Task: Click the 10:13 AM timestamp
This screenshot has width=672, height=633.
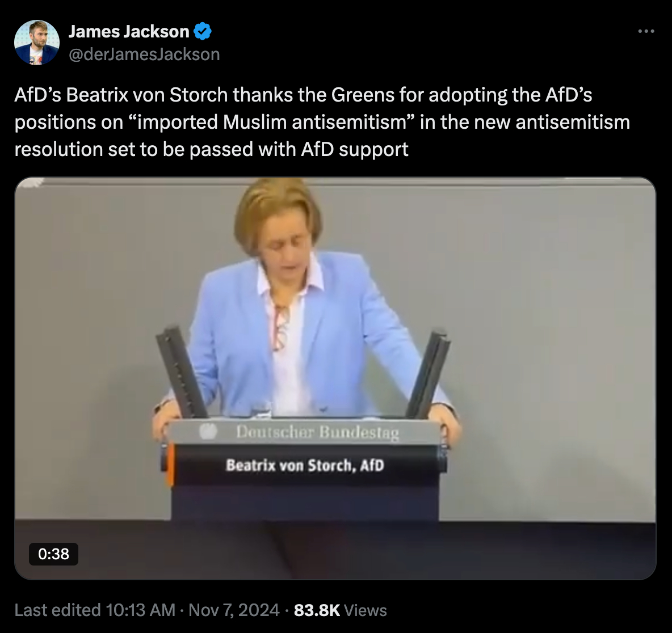Action: point(140,610)
